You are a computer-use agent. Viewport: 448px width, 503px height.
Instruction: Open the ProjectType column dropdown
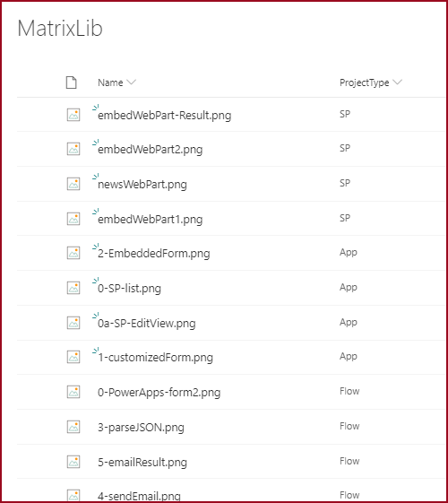pos(397,82)
